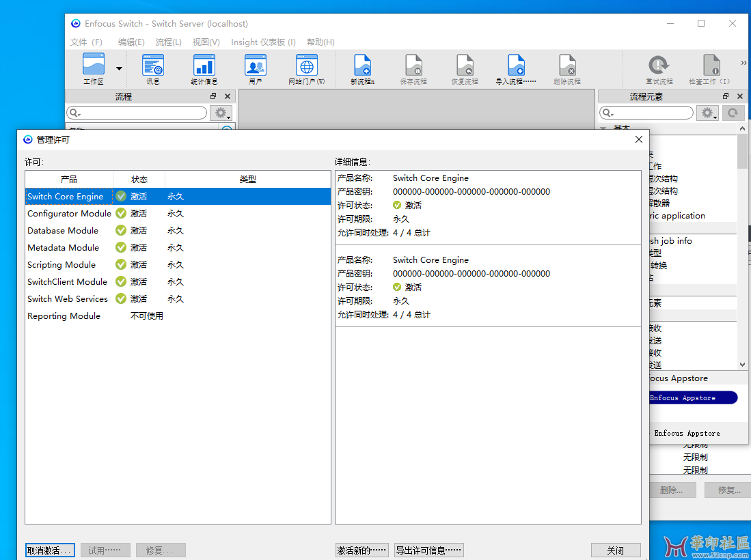Click the 重试流程 retry flow icon

659,69
